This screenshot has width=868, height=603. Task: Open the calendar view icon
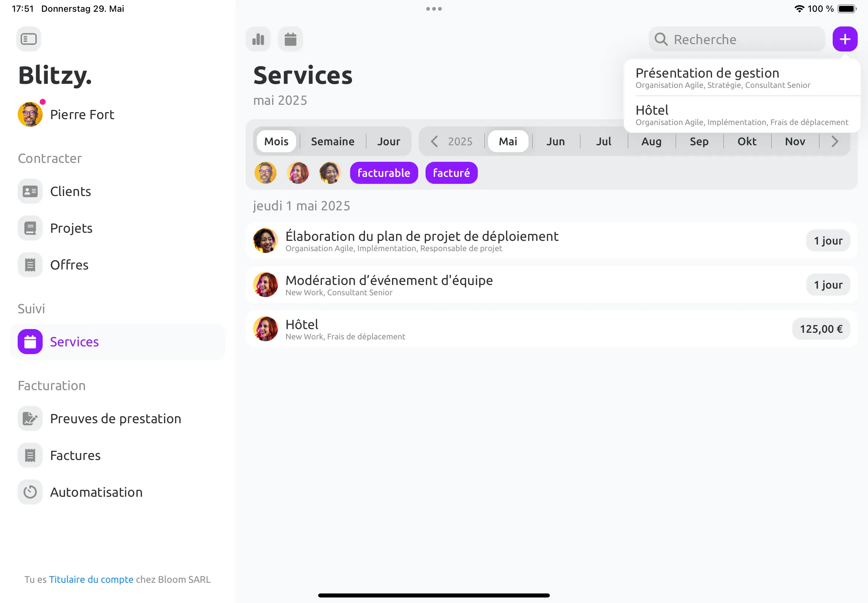290,39
